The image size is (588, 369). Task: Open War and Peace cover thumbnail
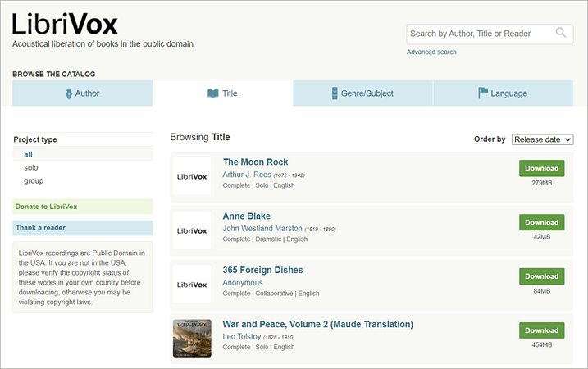(192, 338)
